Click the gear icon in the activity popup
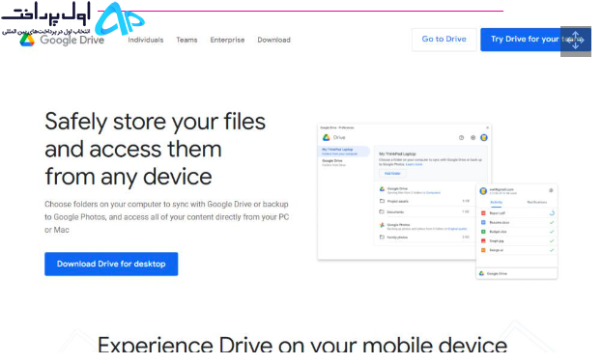602x364 pixels. 551,190
